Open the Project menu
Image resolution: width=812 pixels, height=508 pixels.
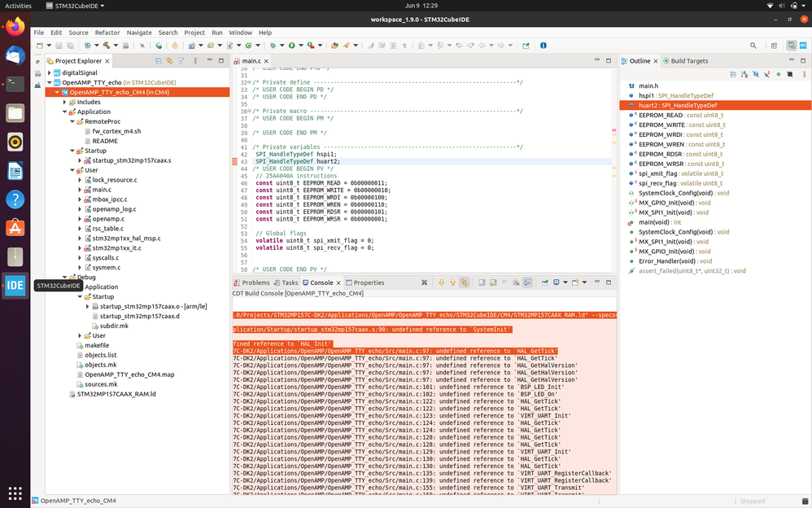[x=194, y=32]
